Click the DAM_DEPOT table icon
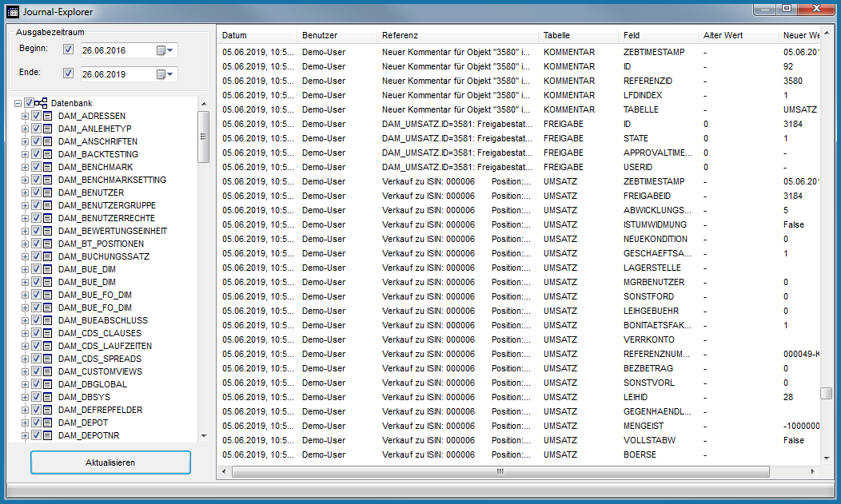This screenshot has width=841, height=504. [48, 423]
